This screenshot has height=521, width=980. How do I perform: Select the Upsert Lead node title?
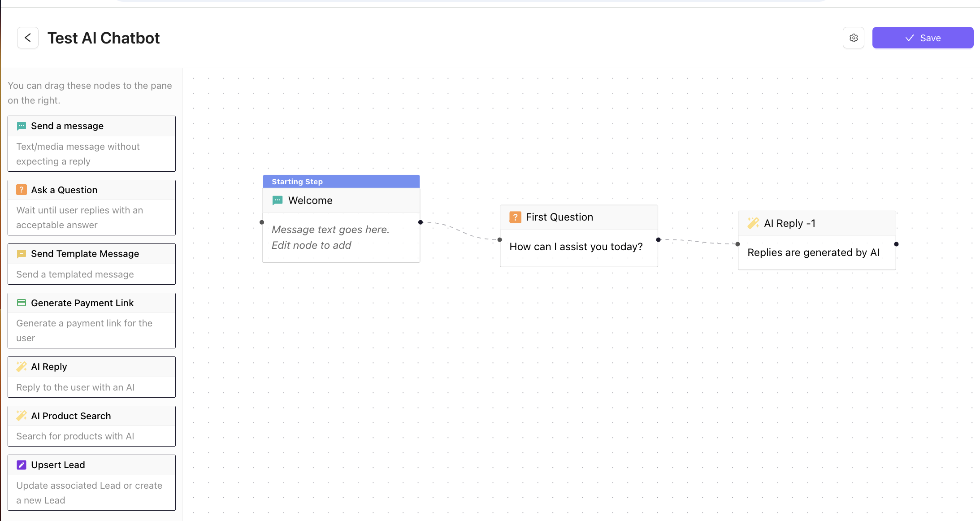click(58, 465)
